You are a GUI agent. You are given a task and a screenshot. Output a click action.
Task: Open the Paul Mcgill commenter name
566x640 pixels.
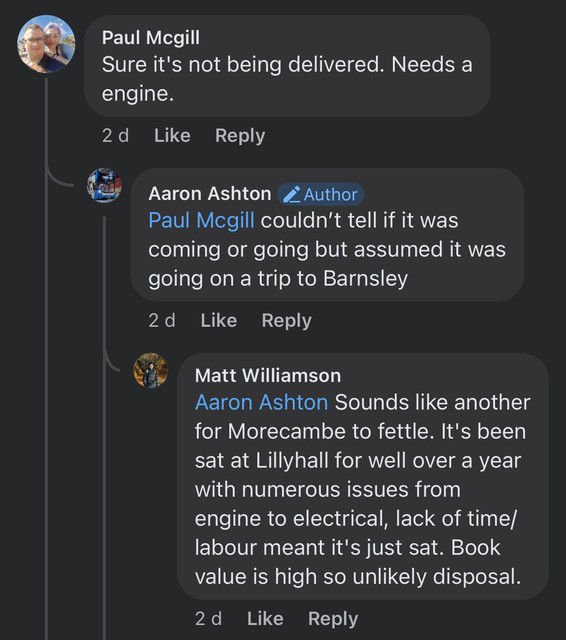(x=151, y=38)
